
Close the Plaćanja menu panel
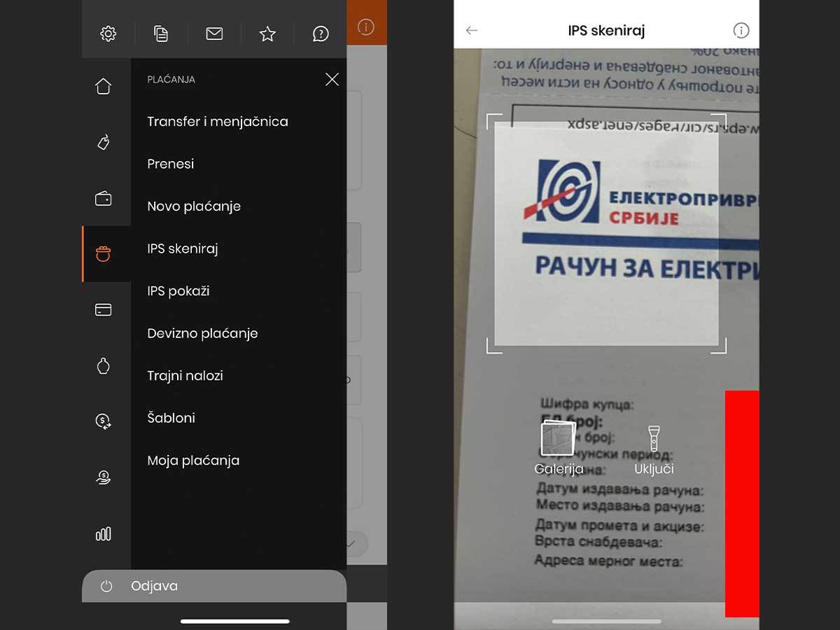pyautogui.click(x=332, y=80)
